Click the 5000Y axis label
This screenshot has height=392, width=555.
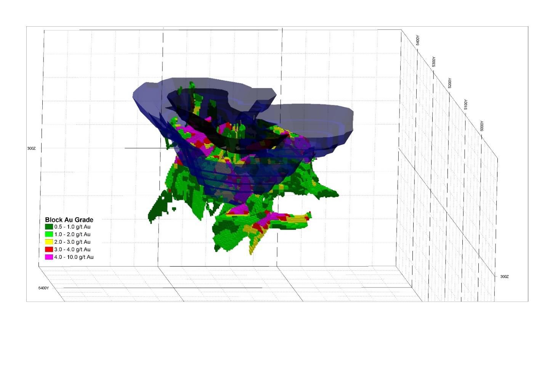482,126
